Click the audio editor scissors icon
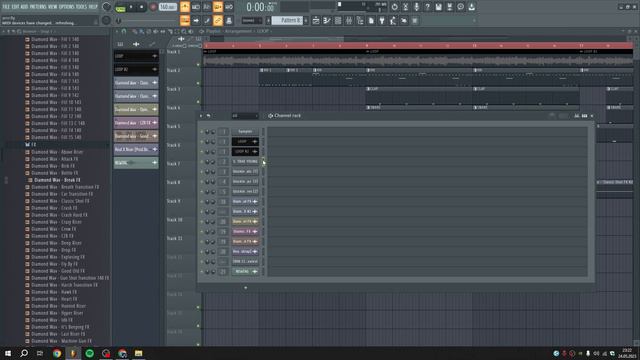 [405, 7]
